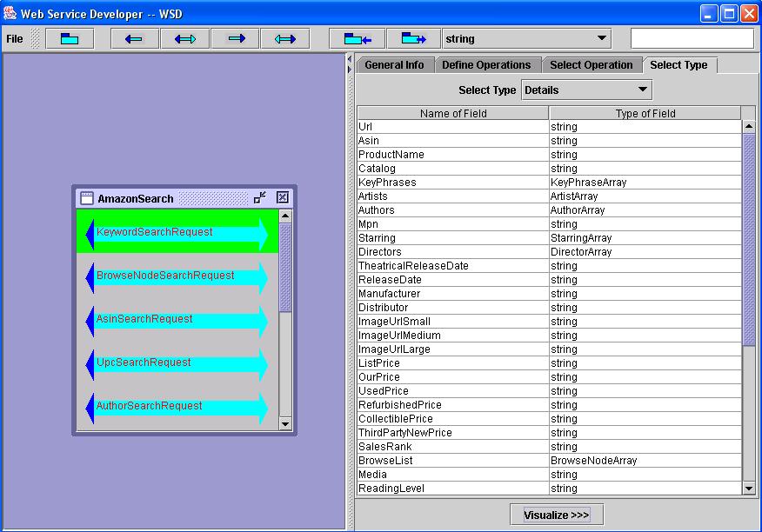Switch to the Select Operation tab
762x532 pixels.
point(592,65)
